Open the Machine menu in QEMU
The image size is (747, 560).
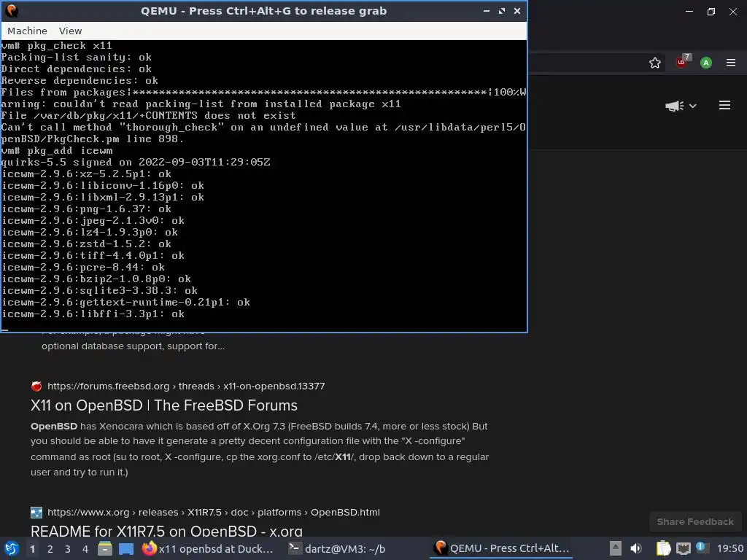[27, 31]
